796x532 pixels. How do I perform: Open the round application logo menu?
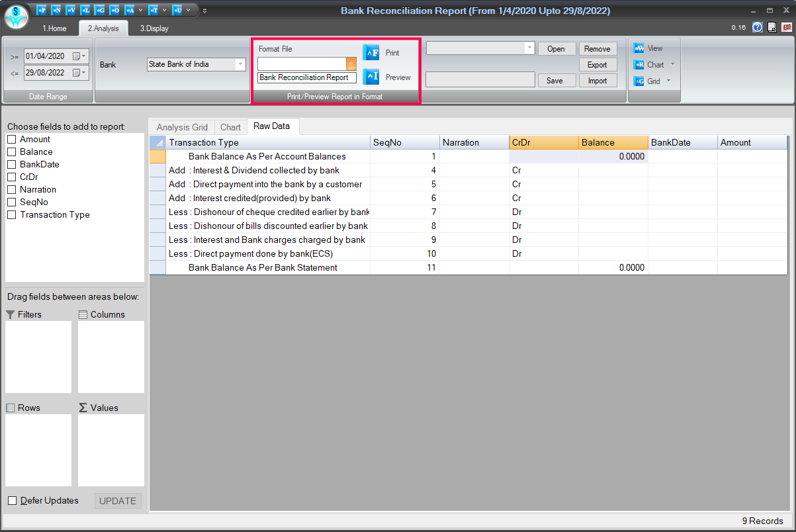click(x=17, y=17)
